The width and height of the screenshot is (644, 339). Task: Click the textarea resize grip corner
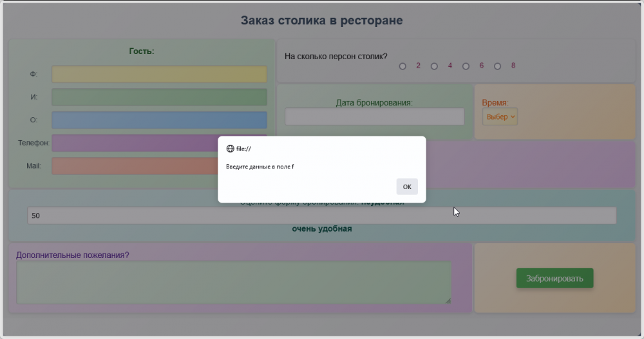(448, 300)
